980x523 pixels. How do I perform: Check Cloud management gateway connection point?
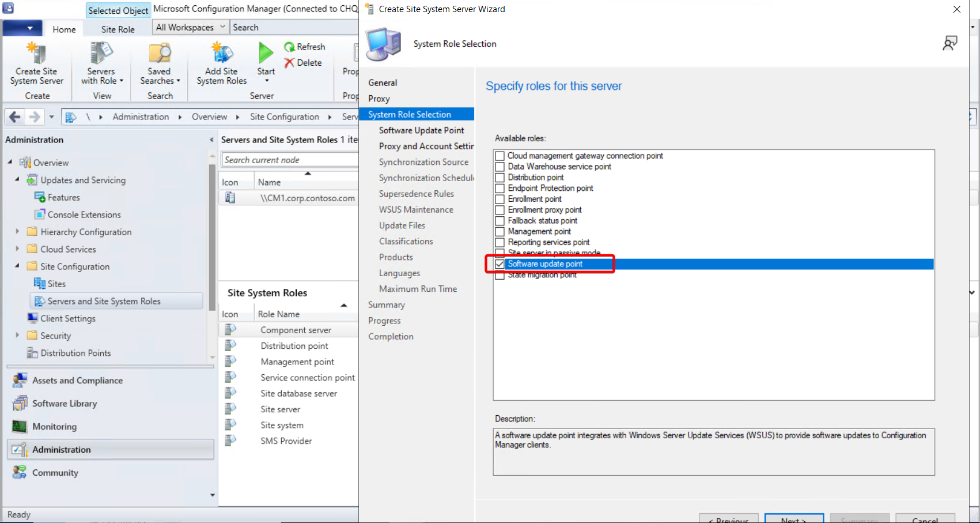tap(500, 156)
